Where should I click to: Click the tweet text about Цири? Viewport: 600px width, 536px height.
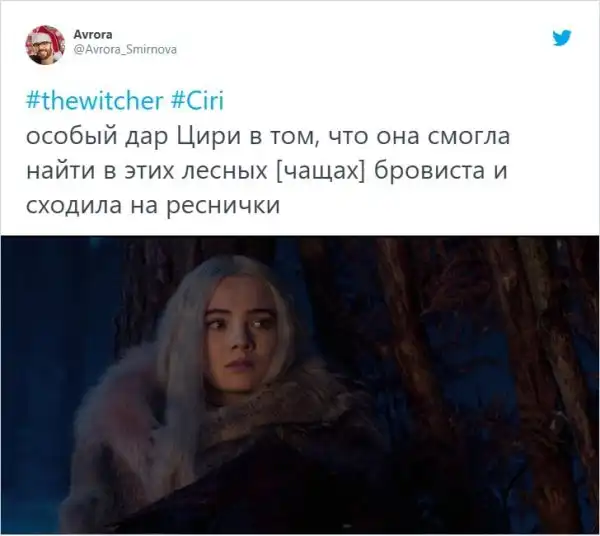268,171
